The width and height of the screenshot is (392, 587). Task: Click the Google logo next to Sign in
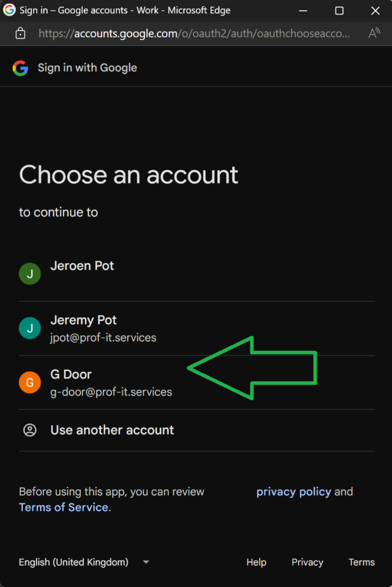click(20, 68)
